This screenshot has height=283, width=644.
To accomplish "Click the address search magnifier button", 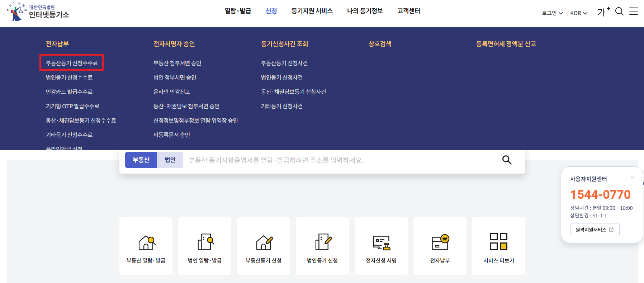I will point(507,160).
